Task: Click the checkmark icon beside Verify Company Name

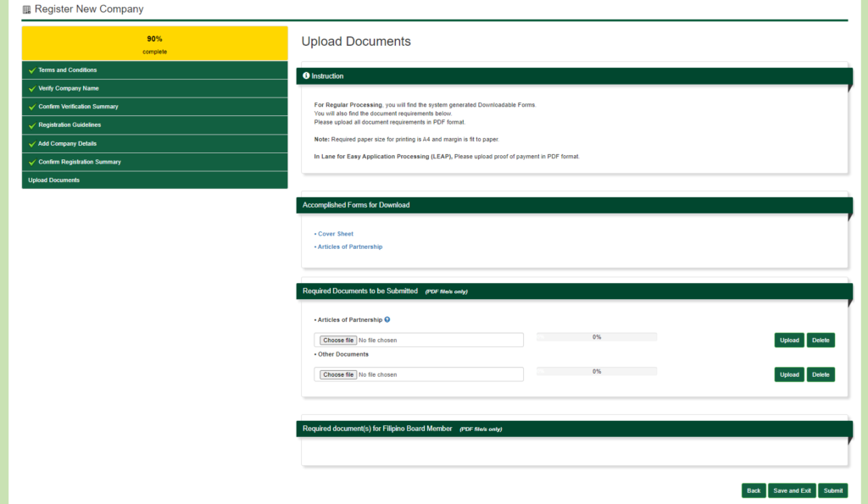Action: coord(32,89)
